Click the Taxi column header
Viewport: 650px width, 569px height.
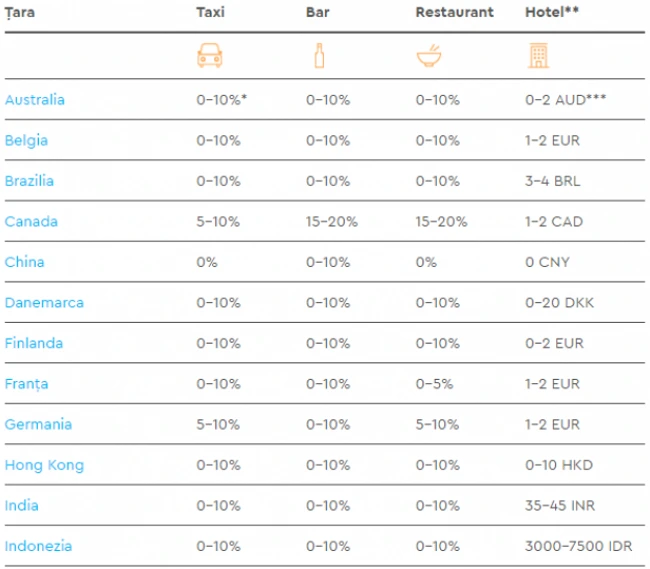(211, 12)
